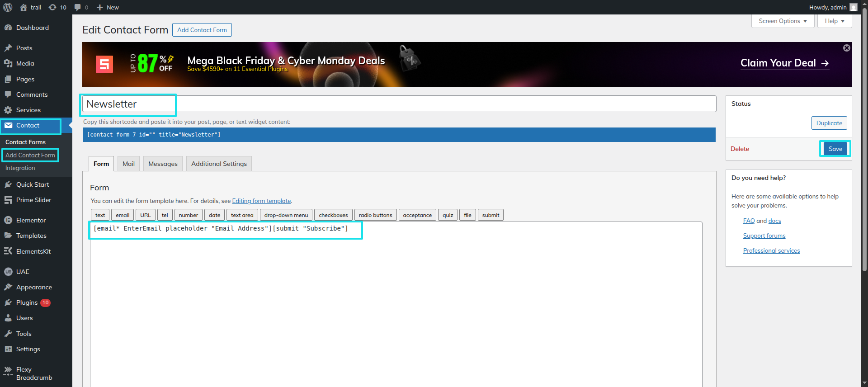Open the New content menu in admin bar
868x387 pixels.
(108, 7)
